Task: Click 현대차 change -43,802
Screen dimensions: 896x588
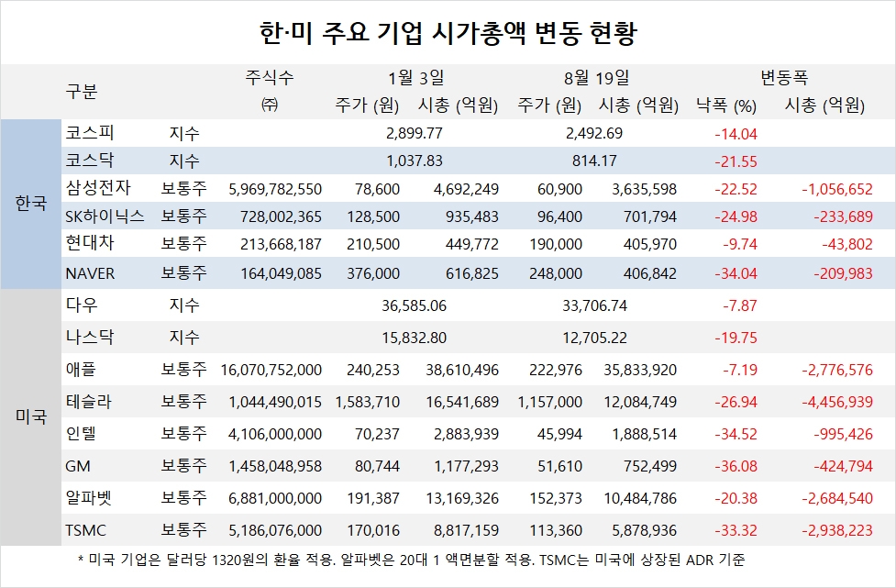Action: click(x=847, y=245)
